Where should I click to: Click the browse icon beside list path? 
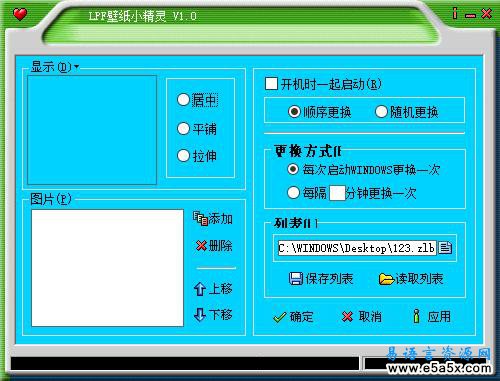(x=445, y=248)
